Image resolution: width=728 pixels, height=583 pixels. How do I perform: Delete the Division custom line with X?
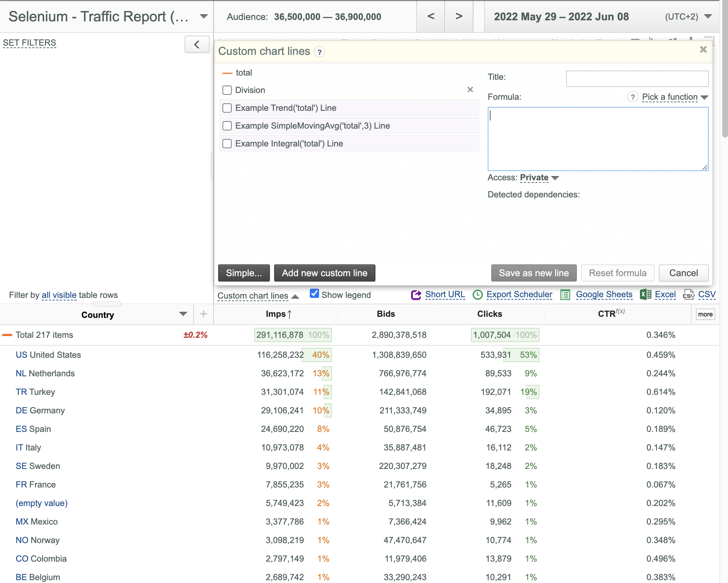click(x=470, y=89)
